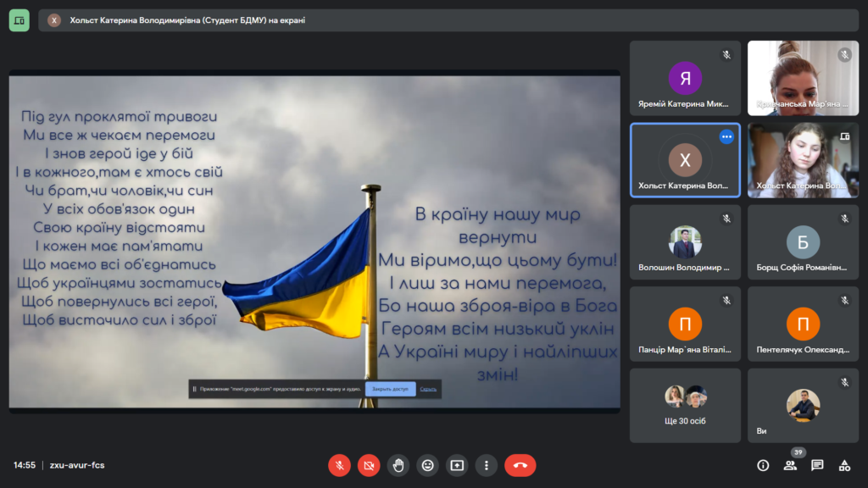
Task: Open the activities icon
Action: pyautogui.click(x=844, y=465)
